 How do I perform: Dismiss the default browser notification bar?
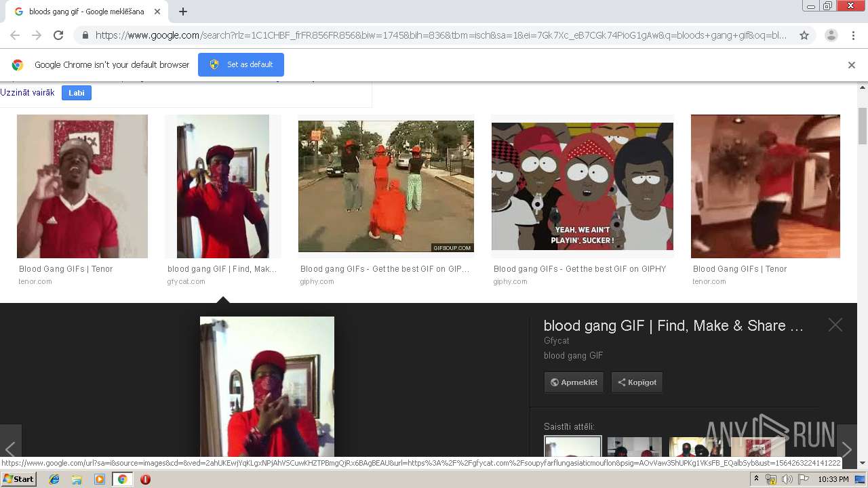(x=852, y=65)
